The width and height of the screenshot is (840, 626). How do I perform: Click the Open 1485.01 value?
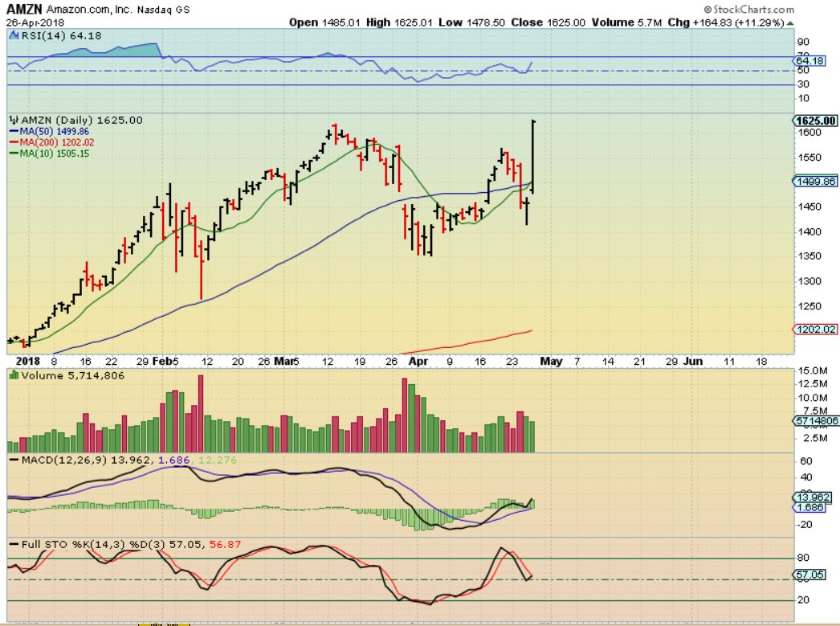[325, 23]
